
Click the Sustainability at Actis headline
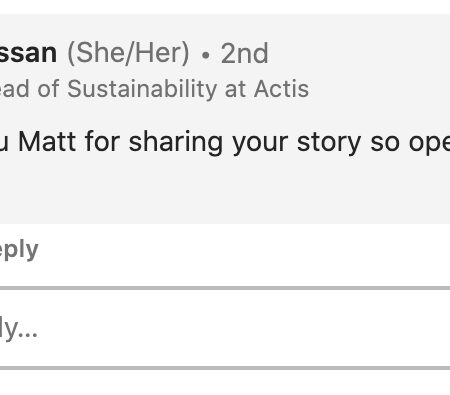click(154, 89)
